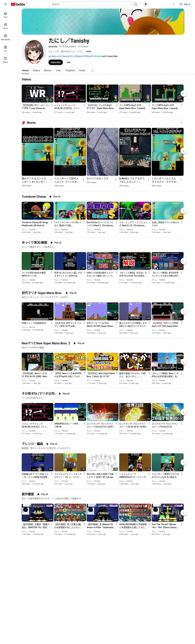The width and height of the screenshot is (195, 644).
Task: Switch to the Live tab
Action: click(x=58, y=71)
